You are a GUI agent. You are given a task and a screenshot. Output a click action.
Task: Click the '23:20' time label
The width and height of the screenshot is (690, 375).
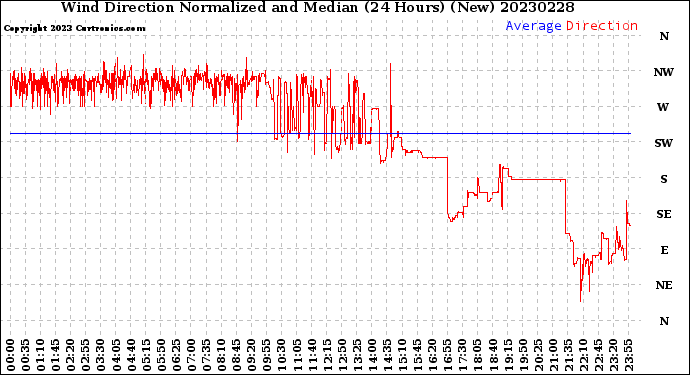613,355
